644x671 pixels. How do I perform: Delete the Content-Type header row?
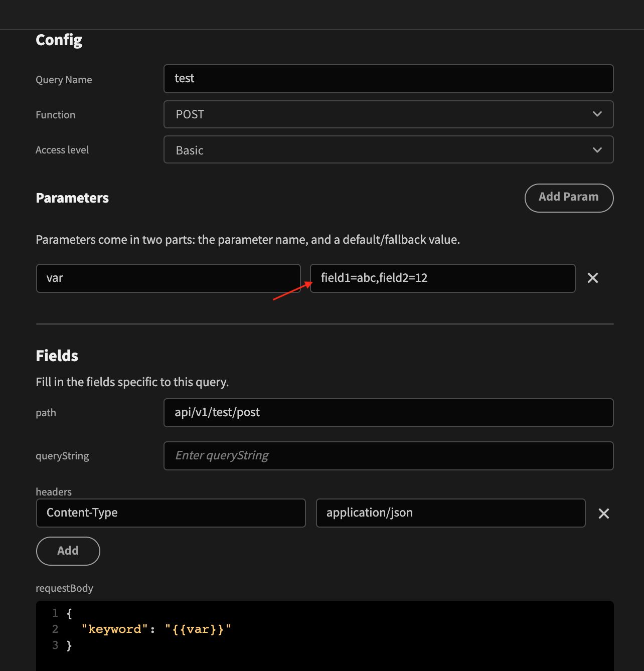pos(603,513)
